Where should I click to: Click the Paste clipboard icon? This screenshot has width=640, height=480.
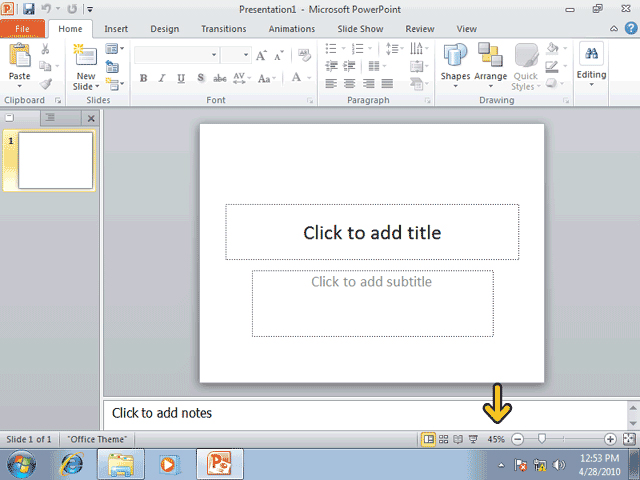click(20, 55)
